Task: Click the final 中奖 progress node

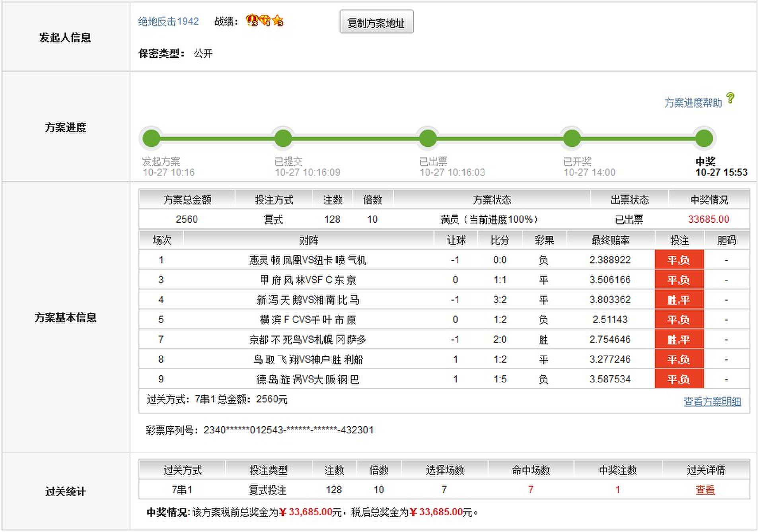Action: [x=704, y=139]
